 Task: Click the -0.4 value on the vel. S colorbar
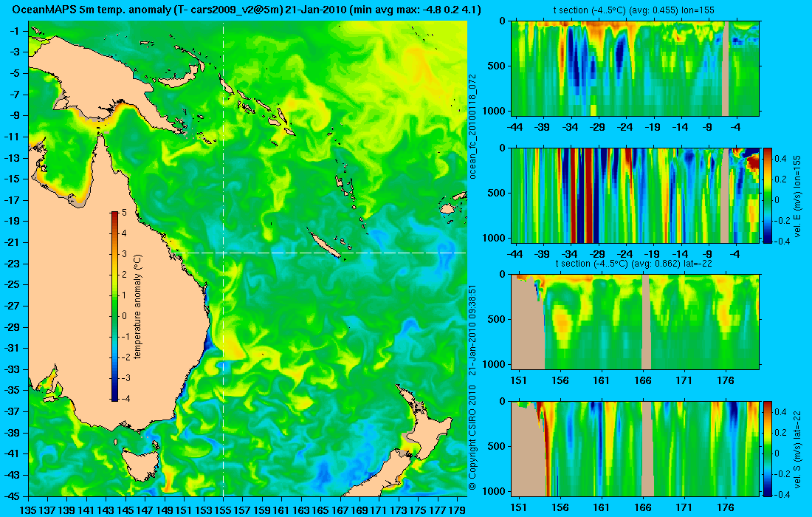point(780,494)
